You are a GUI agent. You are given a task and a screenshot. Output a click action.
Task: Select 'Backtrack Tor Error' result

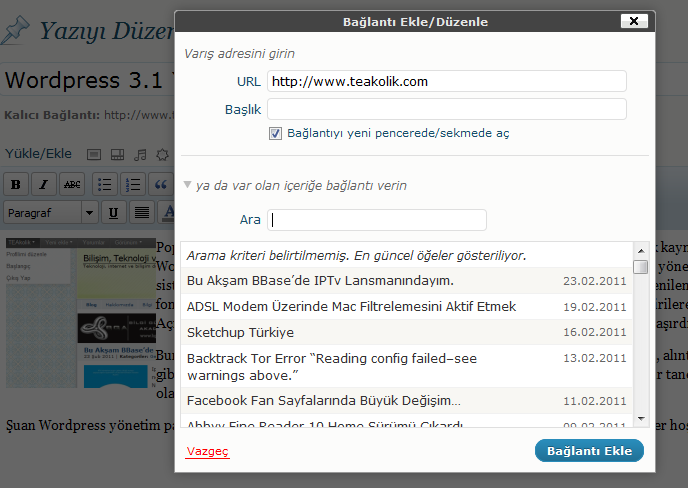(x=407, y=366)
